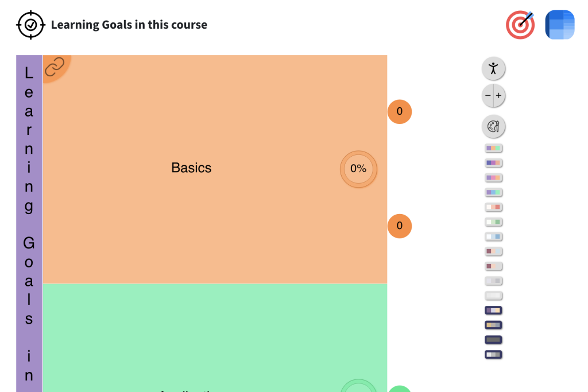The width and height of the screenshot is (588, 392).
Task: Choose the last dark grayscale scheme swatch
Action: pyautogui.click(x=493, y=355)
